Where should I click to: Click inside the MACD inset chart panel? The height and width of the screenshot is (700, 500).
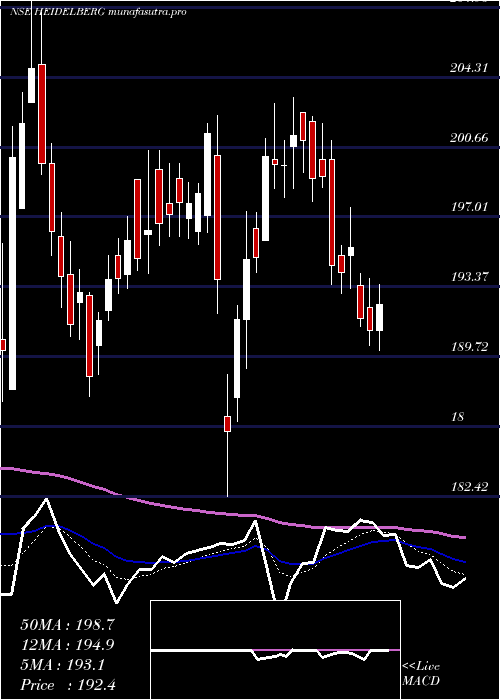tap(275, 650)
